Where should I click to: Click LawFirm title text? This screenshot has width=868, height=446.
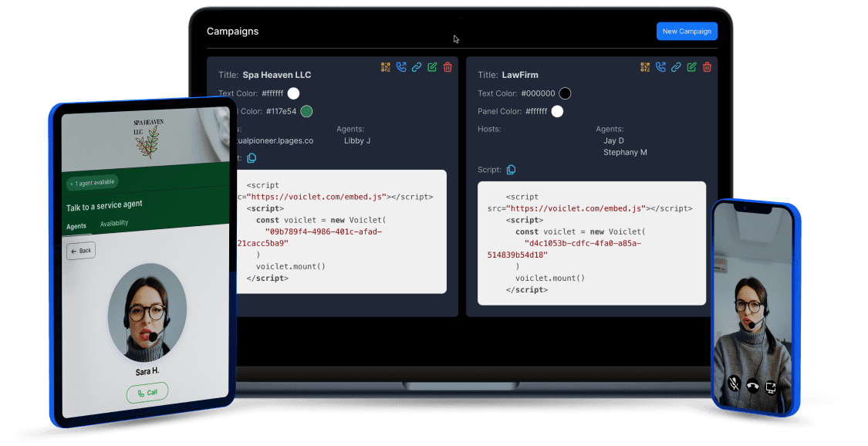tap(520, 75)
